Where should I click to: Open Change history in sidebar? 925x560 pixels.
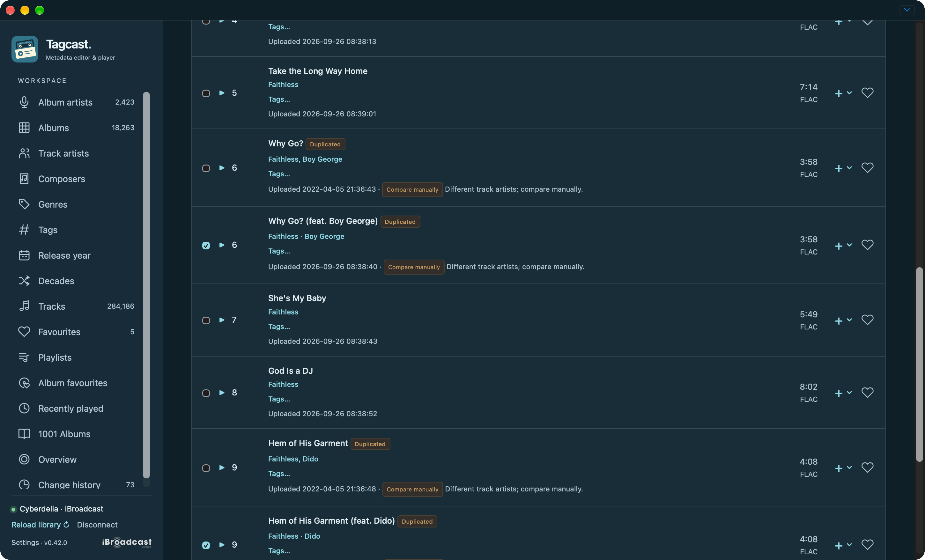76,485
